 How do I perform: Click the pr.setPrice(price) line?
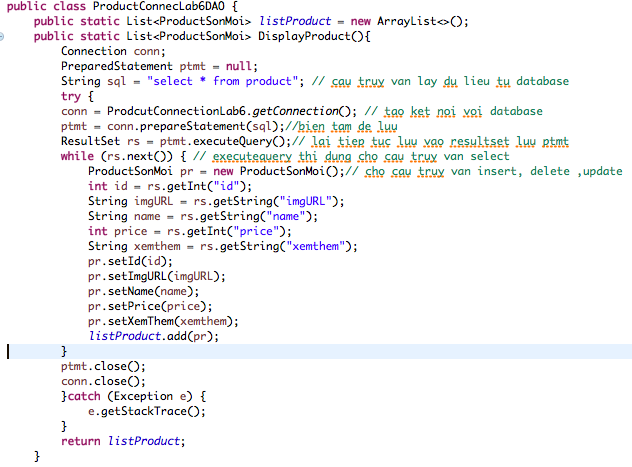(x=150, y=306)
